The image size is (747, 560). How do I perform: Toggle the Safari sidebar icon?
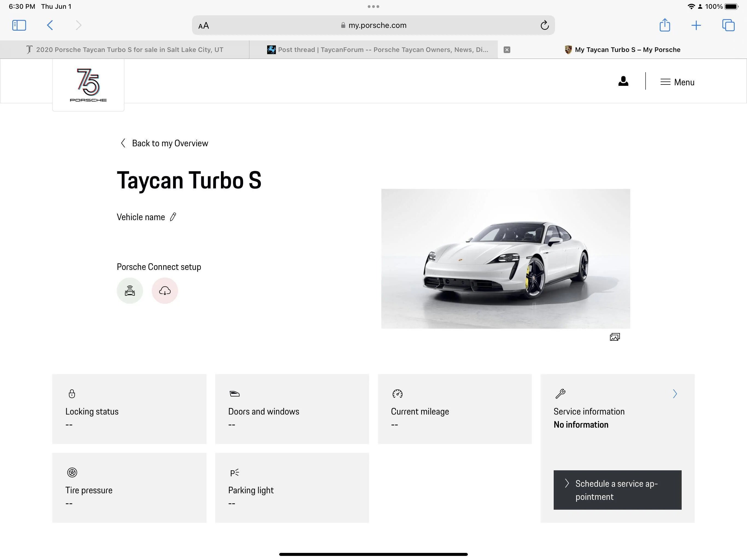tap(19, 25)
